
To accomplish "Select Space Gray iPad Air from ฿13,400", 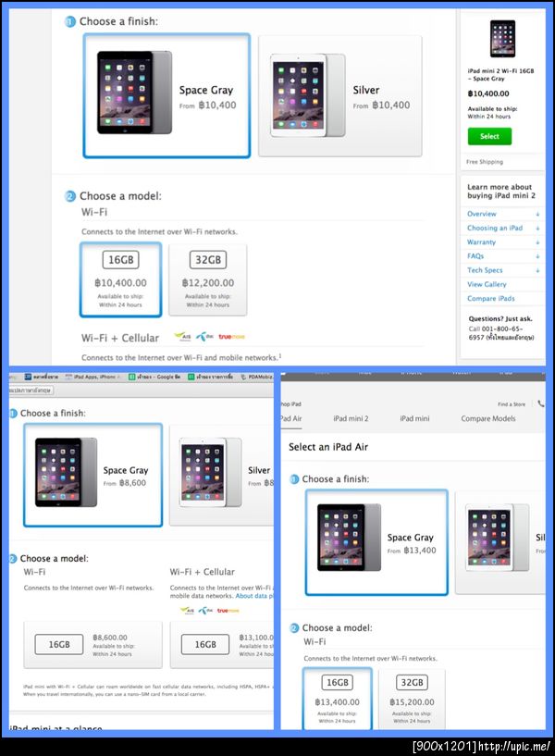I will coord(376,542).
